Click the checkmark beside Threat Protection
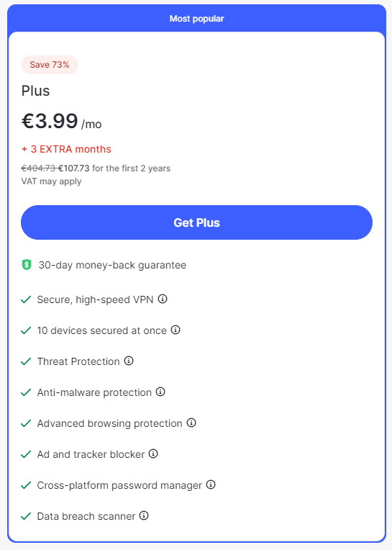This screenshot has height=550, width=392. coord(26,361)
